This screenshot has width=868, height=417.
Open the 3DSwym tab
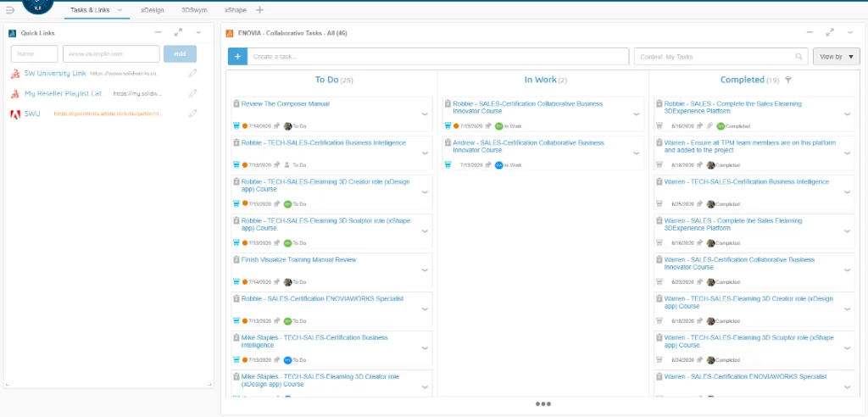click(194, 10)
